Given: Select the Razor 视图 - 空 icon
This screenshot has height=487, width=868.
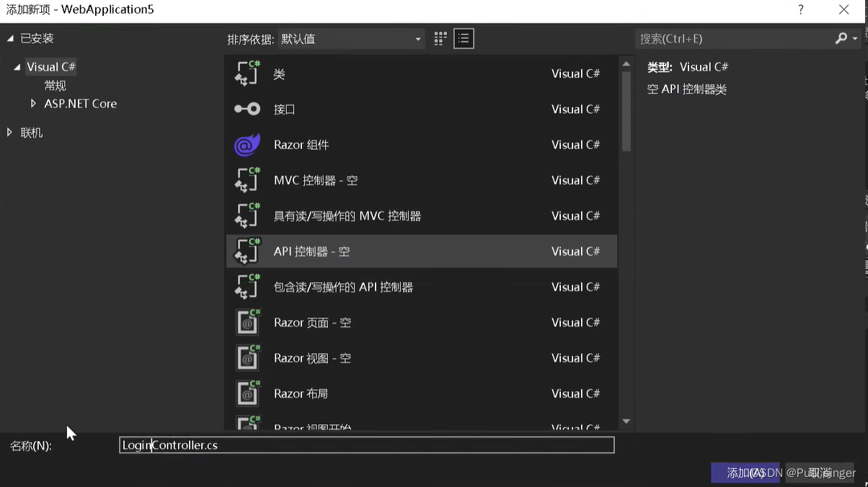Looking at the screenshot, I should pyautogui.click(x=247, y=357).
